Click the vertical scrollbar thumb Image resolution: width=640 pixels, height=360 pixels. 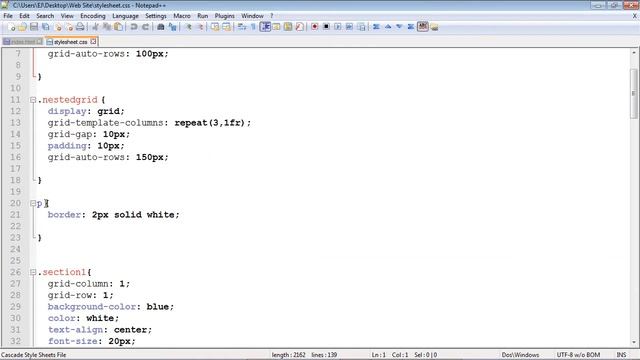(x=634, y=93)
